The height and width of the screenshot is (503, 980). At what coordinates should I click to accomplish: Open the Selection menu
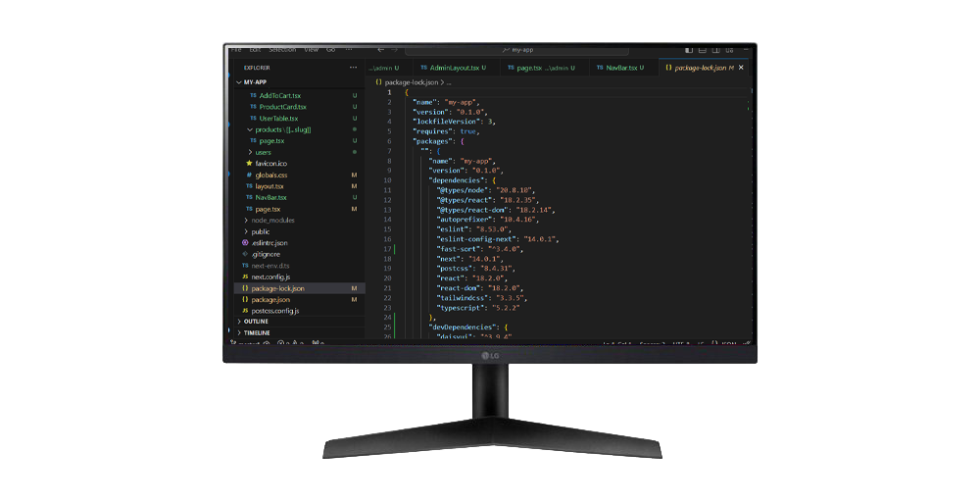(x=282, y=49)
